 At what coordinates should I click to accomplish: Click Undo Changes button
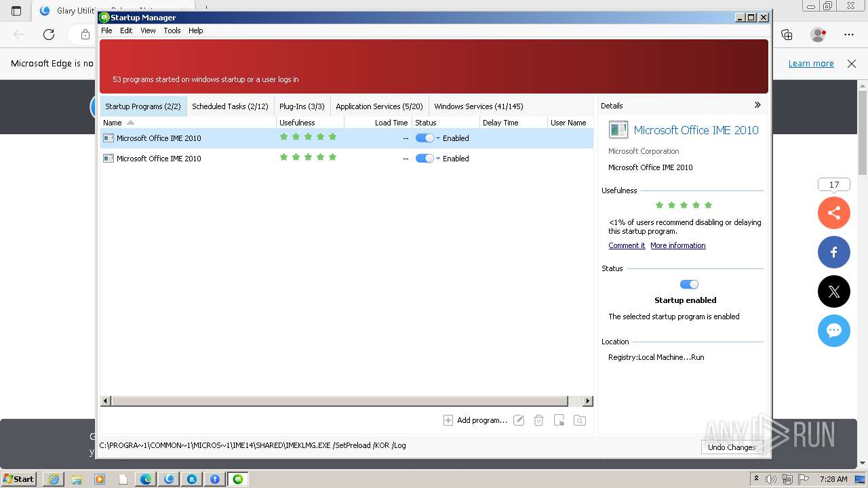(732, 447)
